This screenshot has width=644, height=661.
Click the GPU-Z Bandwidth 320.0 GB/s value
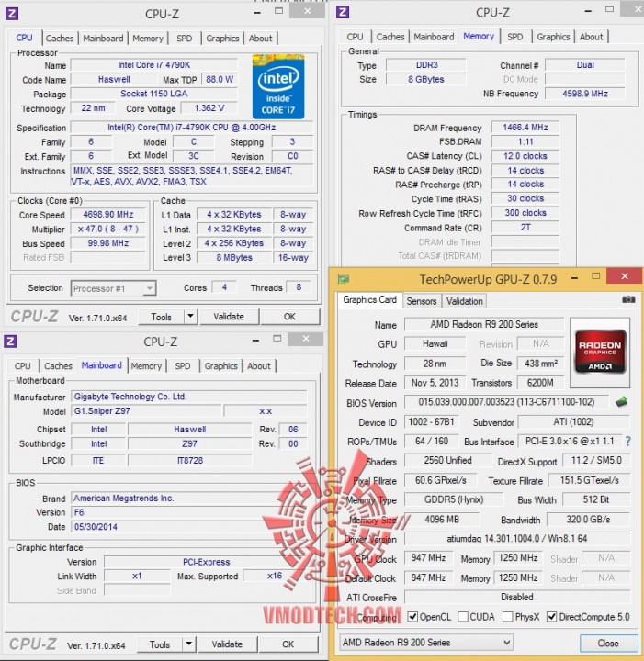click(x=588, y=520)
